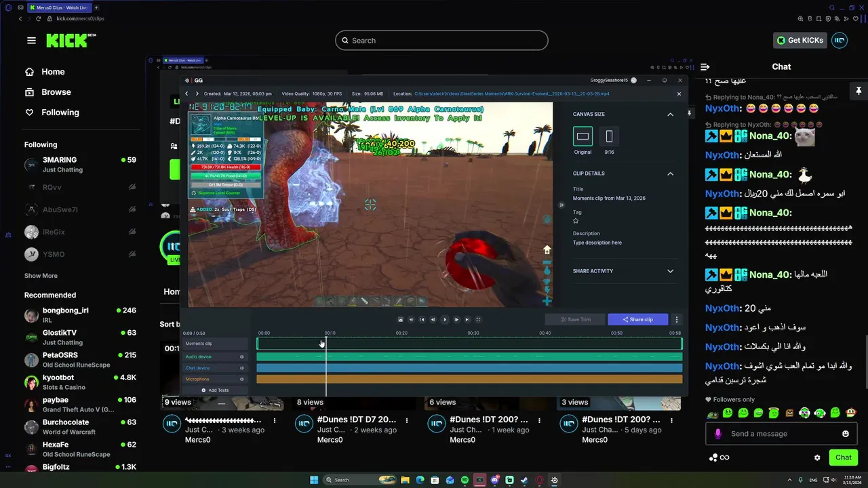Mute the Chat device track

pyautogui.click(x=241, y=368)
